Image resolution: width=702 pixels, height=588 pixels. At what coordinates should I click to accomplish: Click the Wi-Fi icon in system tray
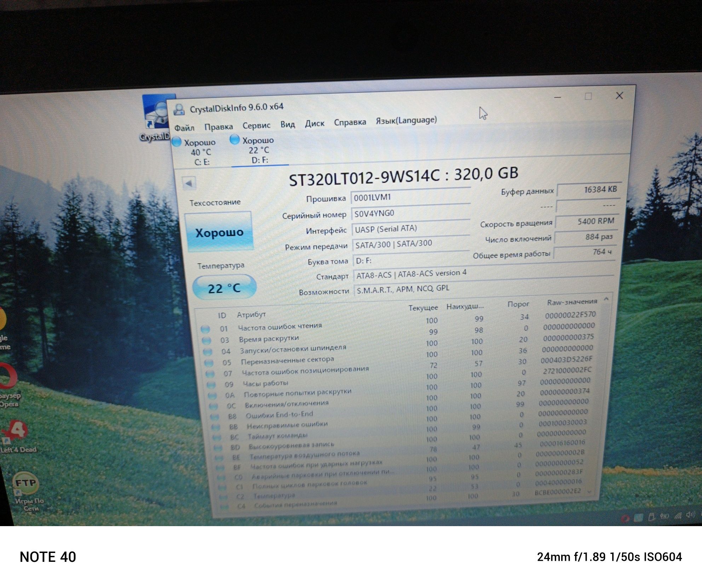click(678, 516)
